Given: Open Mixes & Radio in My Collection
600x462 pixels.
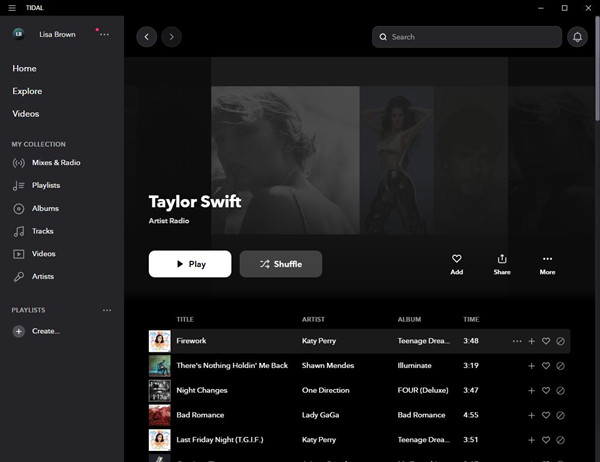Looking at the screenshot, I should [56, 162].
